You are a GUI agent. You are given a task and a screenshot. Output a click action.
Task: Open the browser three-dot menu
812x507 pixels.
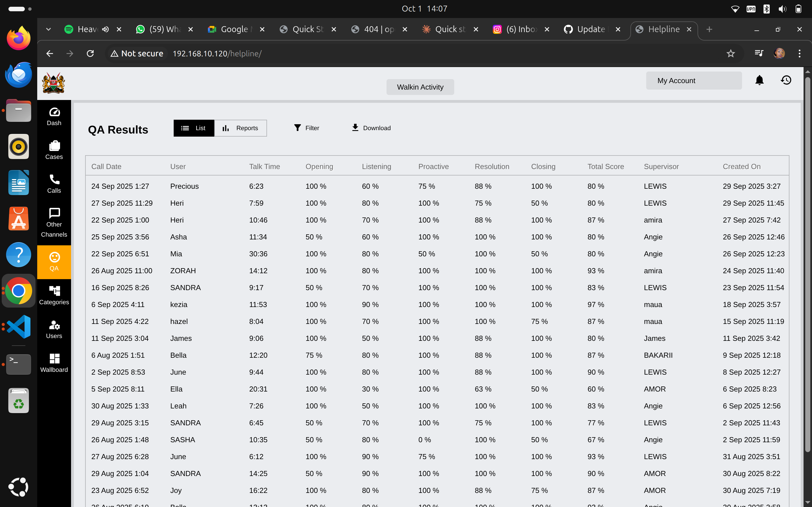coord(800,53)
